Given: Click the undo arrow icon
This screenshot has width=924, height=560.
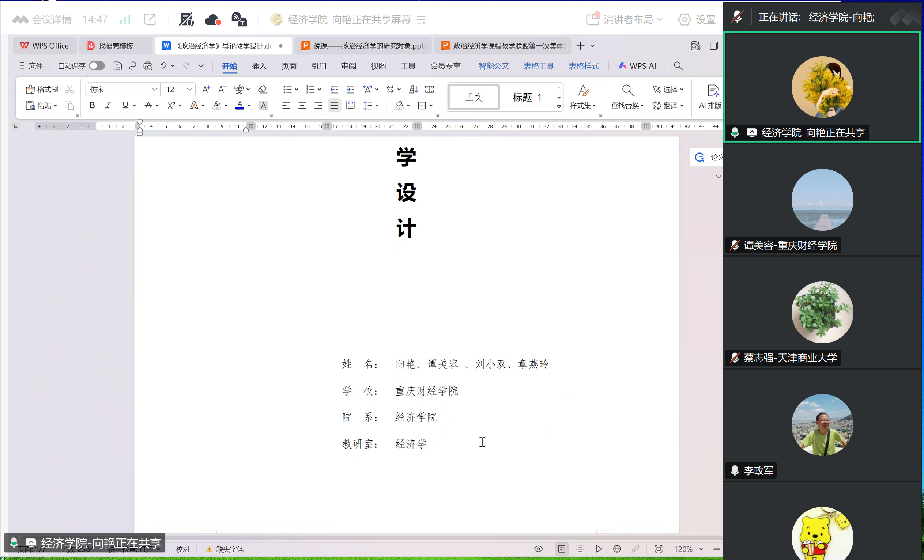Looking at the screenshot, I should pos(163,65).
